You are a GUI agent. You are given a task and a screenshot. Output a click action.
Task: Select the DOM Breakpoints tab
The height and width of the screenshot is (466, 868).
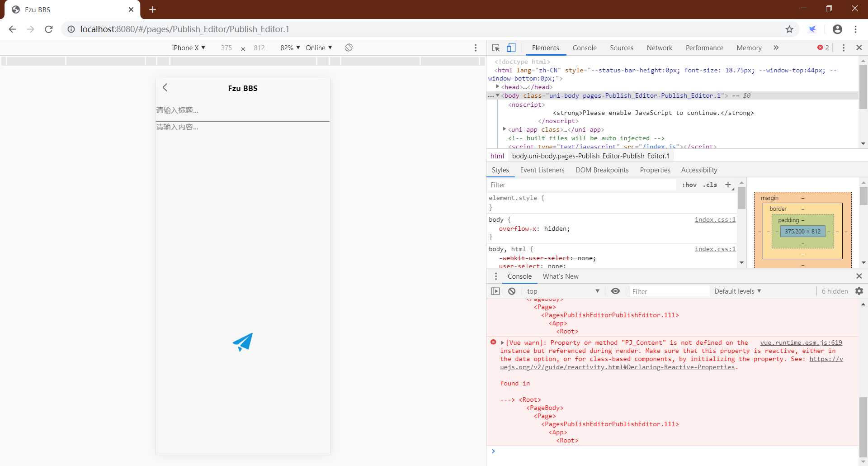coord(602,170)
